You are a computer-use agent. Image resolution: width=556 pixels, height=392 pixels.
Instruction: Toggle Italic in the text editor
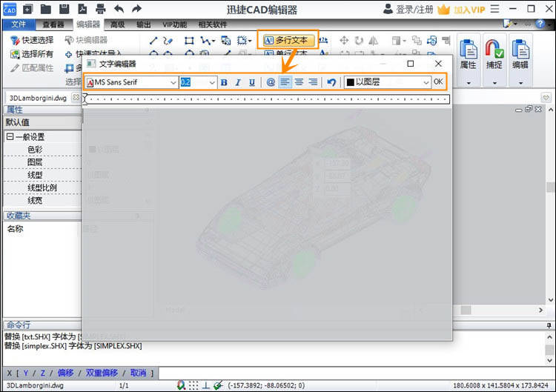238,82
